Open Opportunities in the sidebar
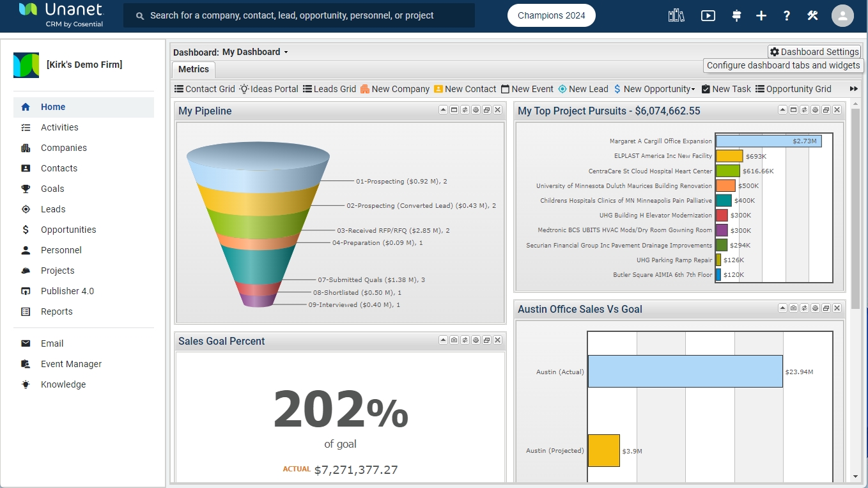Viewport: 868px width, 488px height. [x=68, y=230]
